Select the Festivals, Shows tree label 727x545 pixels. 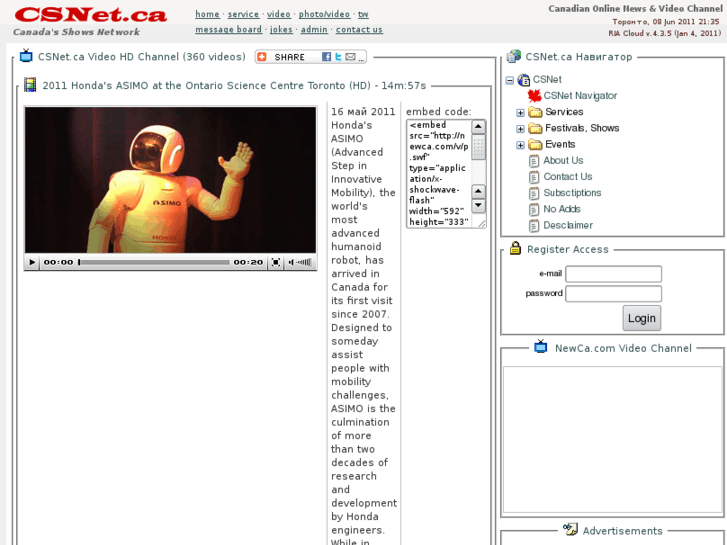click(582, 128)
